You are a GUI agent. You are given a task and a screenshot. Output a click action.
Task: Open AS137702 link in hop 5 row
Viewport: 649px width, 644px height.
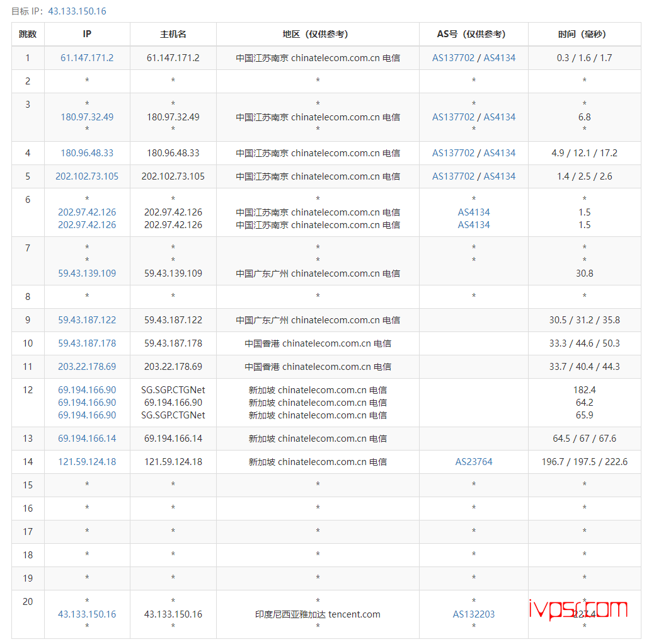[x=453, y=176]
